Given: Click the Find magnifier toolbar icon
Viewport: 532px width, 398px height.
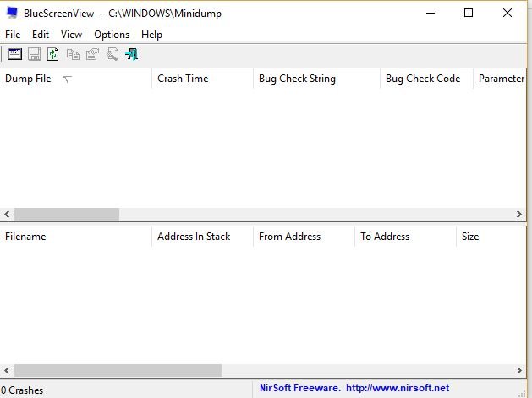Looking at the screenshot, I should pos(112,54).
